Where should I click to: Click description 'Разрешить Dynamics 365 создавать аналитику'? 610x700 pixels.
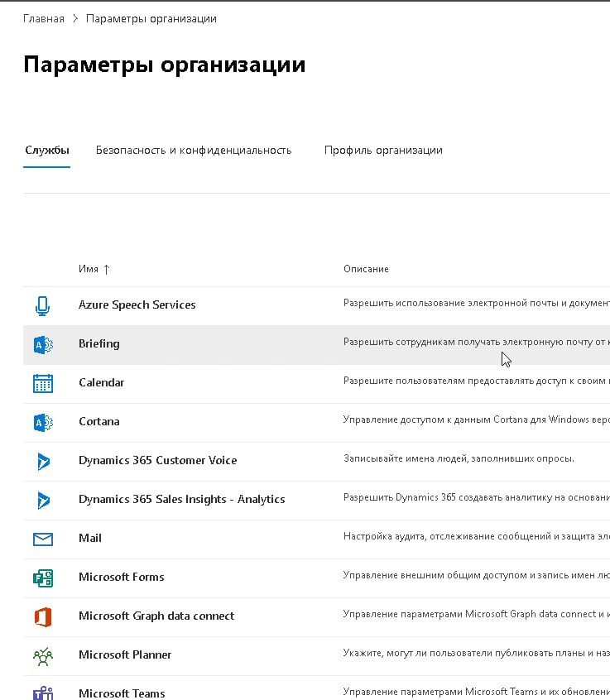(x=477, y=497)
